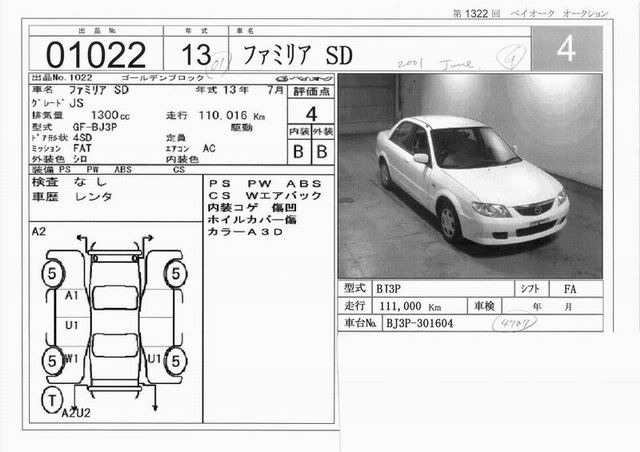Click the 車歴 レンタ entry
The image size is (640, 452).
click(x=72, y=197)
